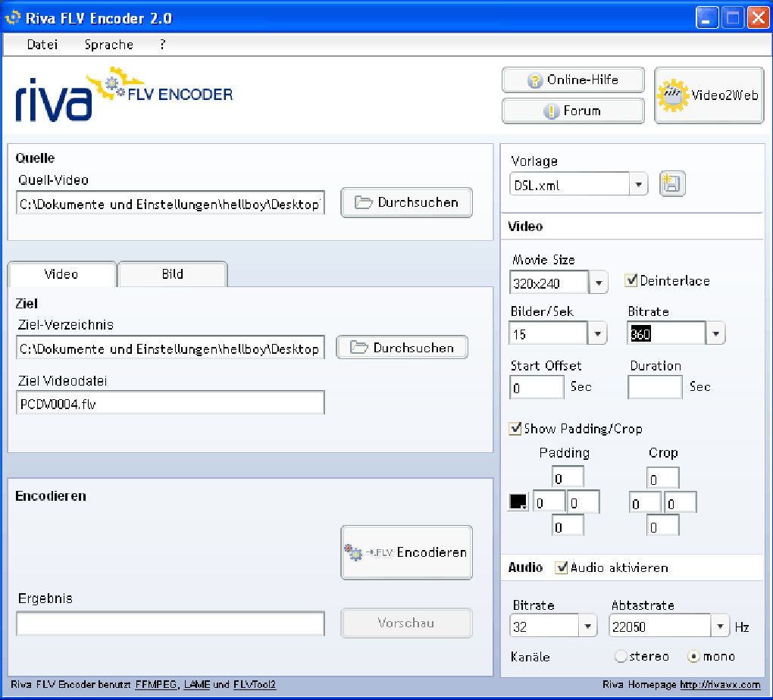The height and width of the screenshot is (700, 773).
Task: Click the bottom Padding value field
Action: [x=568, y=525]
